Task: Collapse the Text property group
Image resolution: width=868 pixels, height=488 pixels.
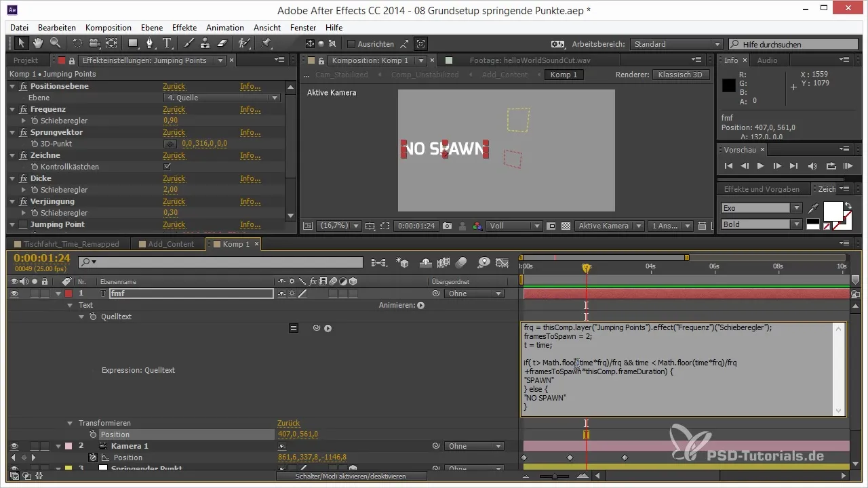Action: pos(70,305)
